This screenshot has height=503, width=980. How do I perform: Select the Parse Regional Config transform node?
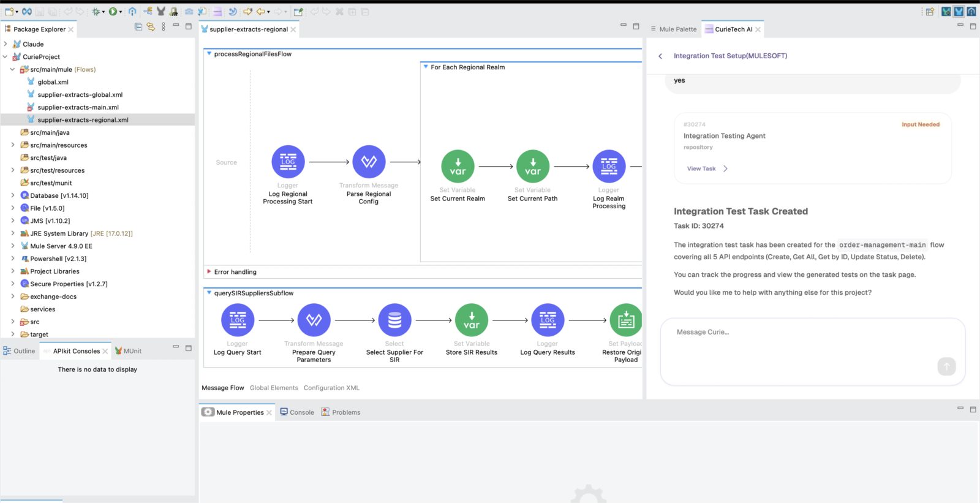click(369, 162)
